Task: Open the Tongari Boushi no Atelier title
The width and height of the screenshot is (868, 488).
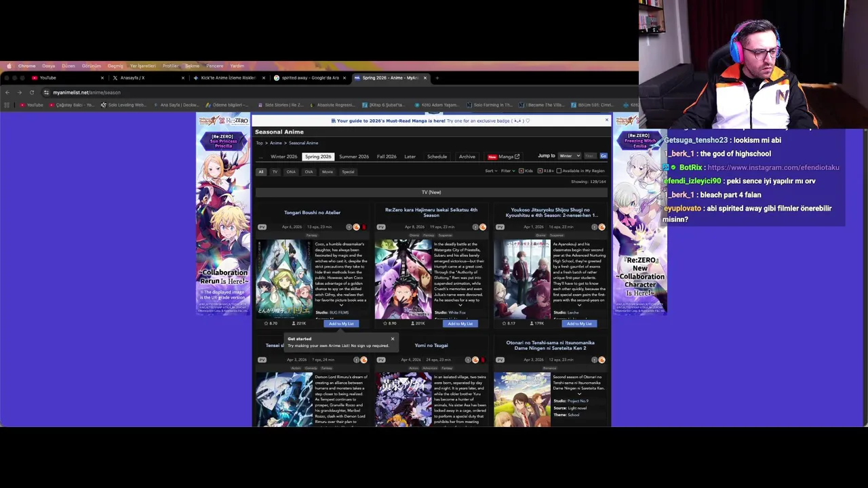Action: pyautogui.click(x=312, y=213)
